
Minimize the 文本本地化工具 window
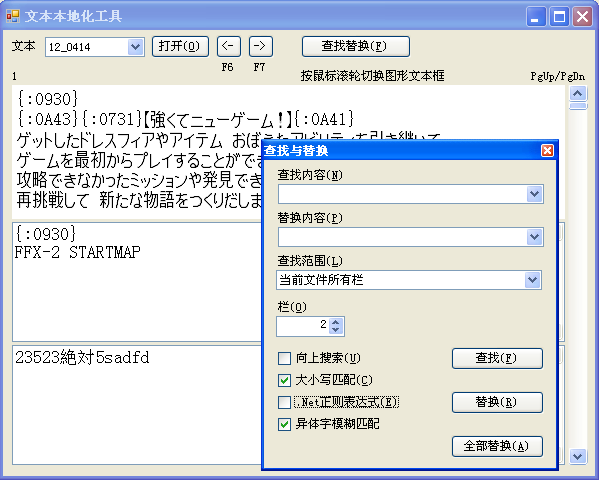536,16
